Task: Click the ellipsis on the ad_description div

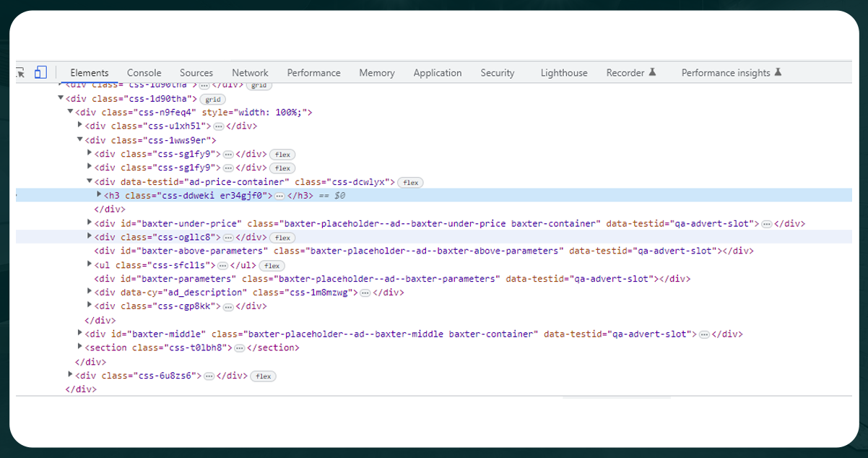Action: 364,293
